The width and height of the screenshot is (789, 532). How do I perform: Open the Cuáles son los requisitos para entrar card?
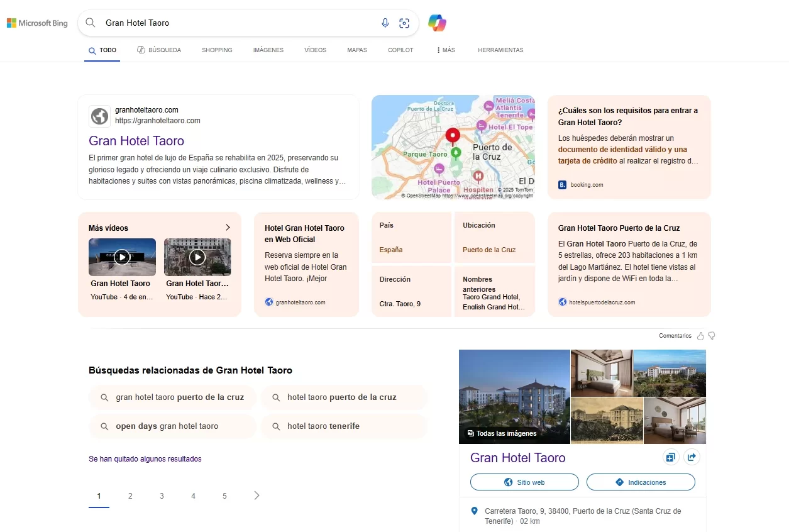coord(629,147)
